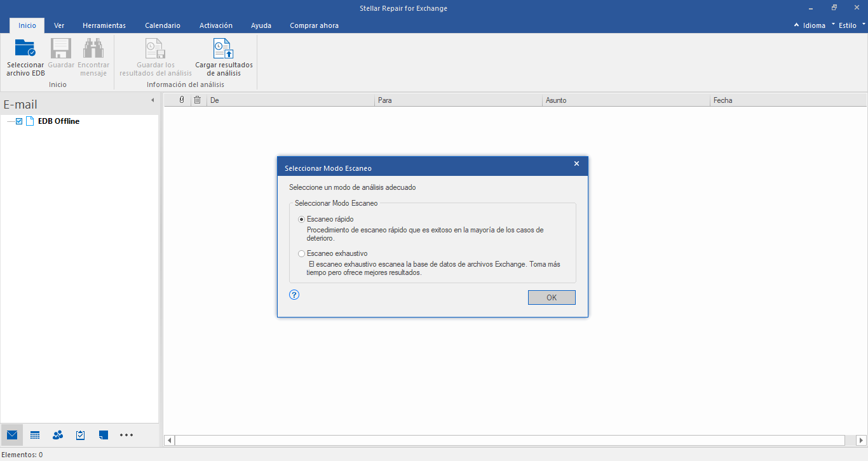This screenshot has height=461, width=868.
Task: Open the mail view icon
Action: coord(12,435)
